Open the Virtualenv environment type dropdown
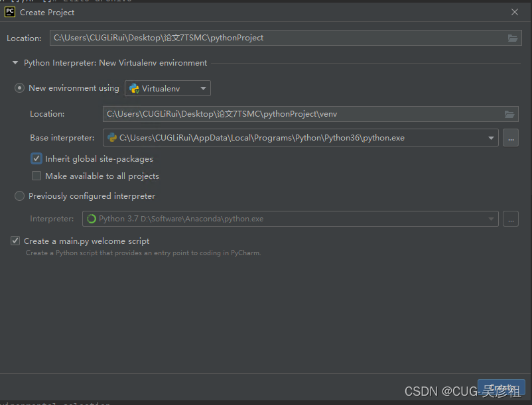Screen dimensions: 532x405 [x=168, y=88]
